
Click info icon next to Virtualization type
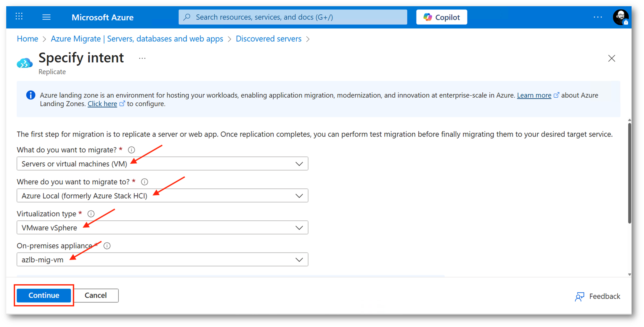91,214
